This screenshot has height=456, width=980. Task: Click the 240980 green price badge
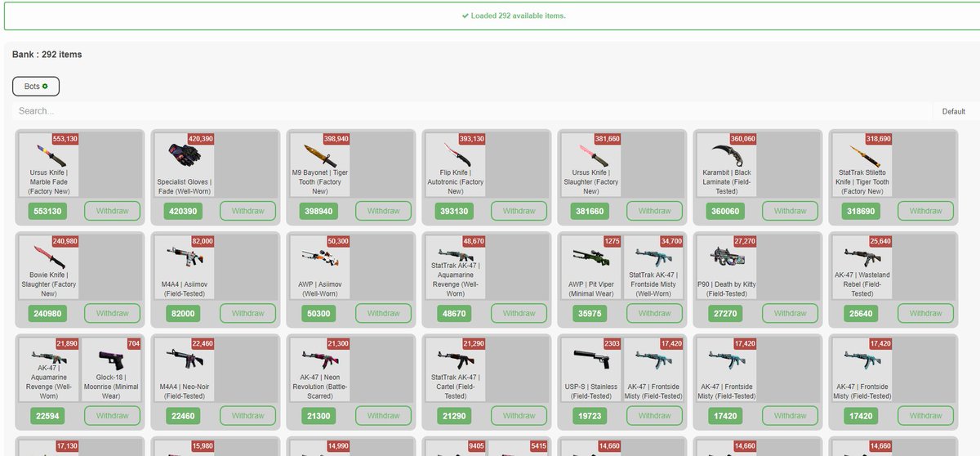(x=47, y=313)
